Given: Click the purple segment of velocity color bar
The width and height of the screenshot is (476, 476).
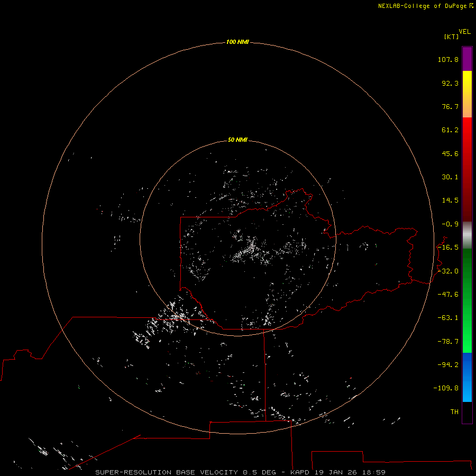Looking at the screenshot, I should click(467, 59).
